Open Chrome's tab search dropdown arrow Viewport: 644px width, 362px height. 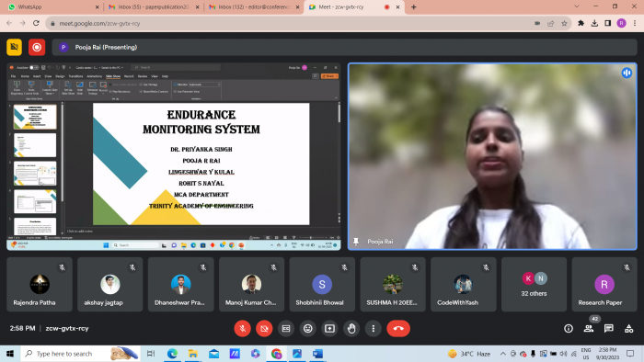coord(577,6)
